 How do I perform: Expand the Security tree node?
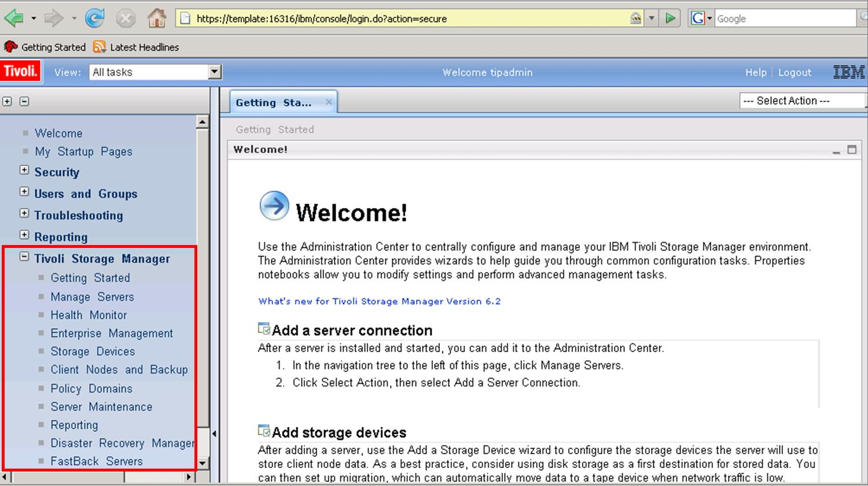(24, 170)
